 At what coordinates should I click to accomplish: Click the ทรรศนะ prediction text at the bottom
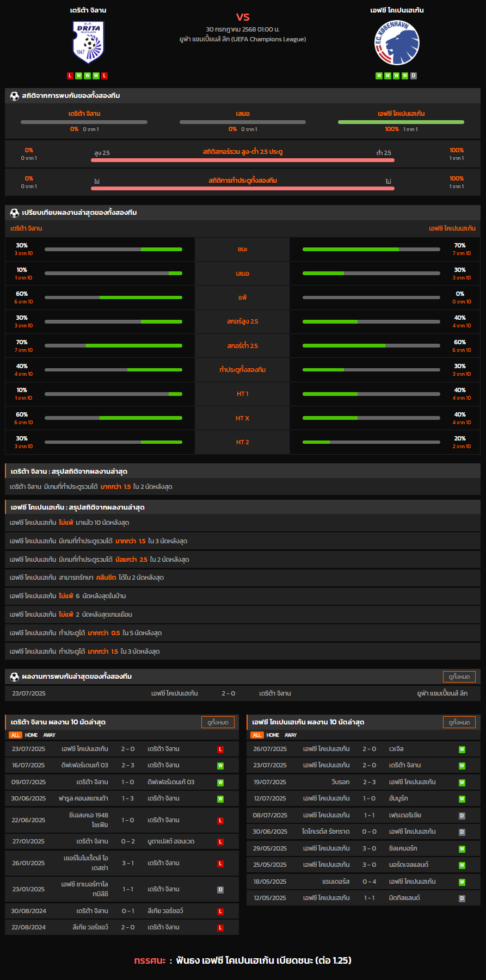tap(243, 960)
